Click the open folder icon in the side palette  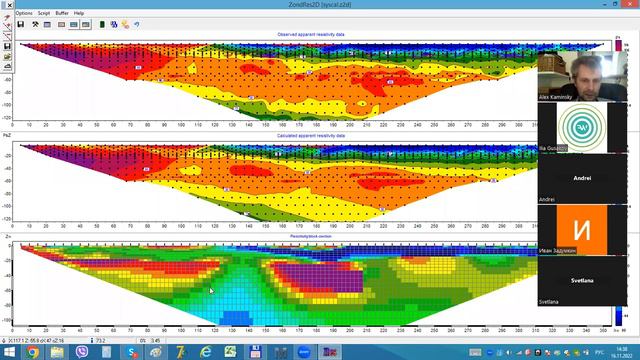(x=7, y=56)
